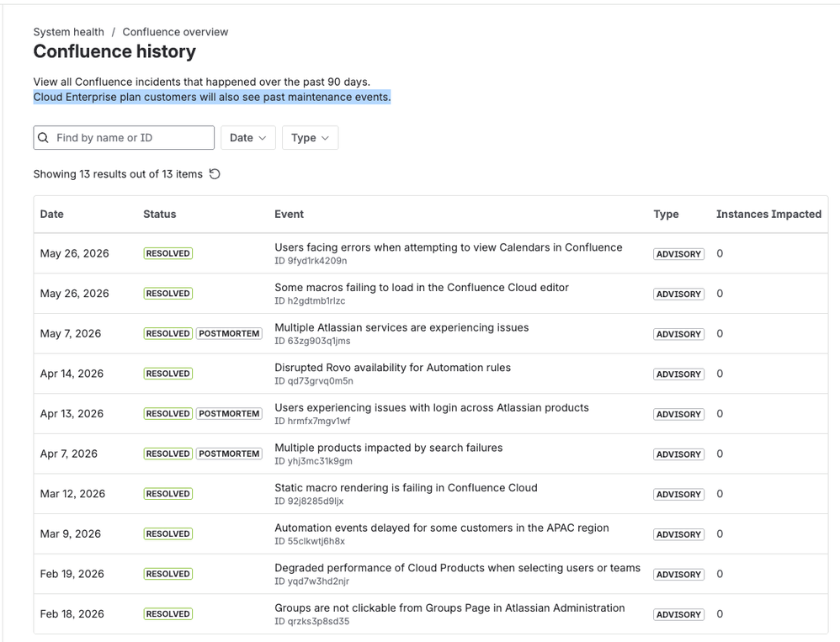
Task: Click RESOLVED badge on Mar 12 row
Action: (x=168, y=494)
